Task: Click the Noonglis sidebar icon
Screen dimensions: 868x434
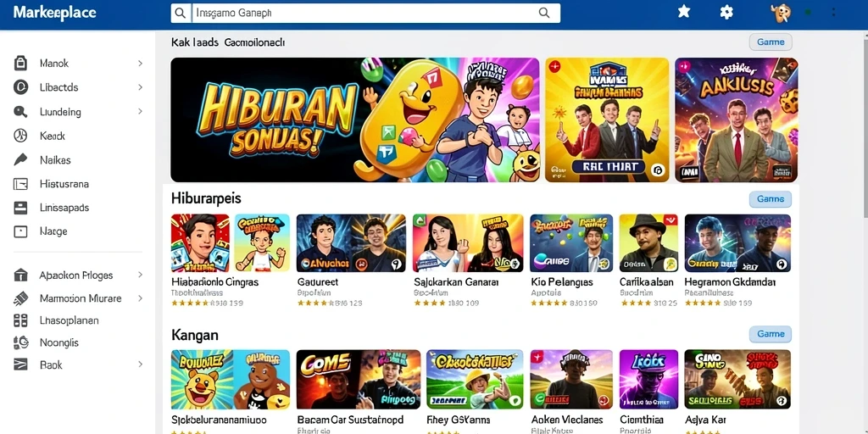Action: [x=20, y=342]
